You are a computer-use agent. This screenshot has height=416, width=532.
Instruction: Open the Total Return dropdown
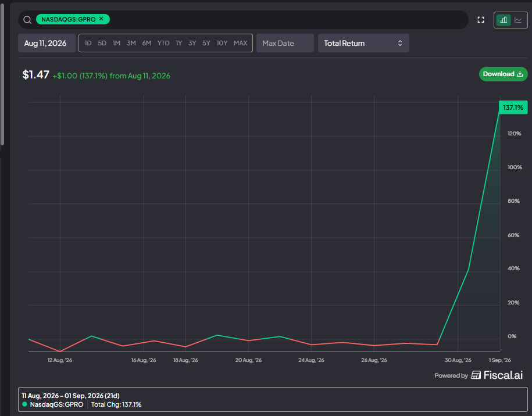363,43
